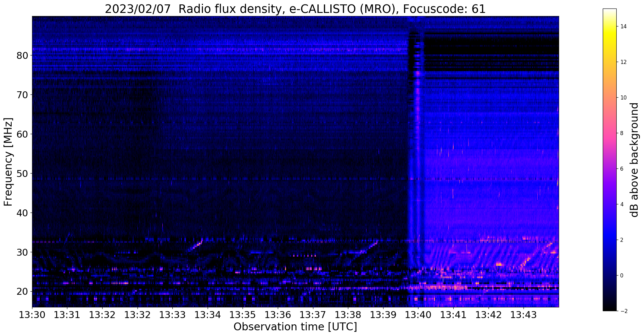Click the 13:40 time tick label
Screen dimensions: 644x336
point(418,315)
